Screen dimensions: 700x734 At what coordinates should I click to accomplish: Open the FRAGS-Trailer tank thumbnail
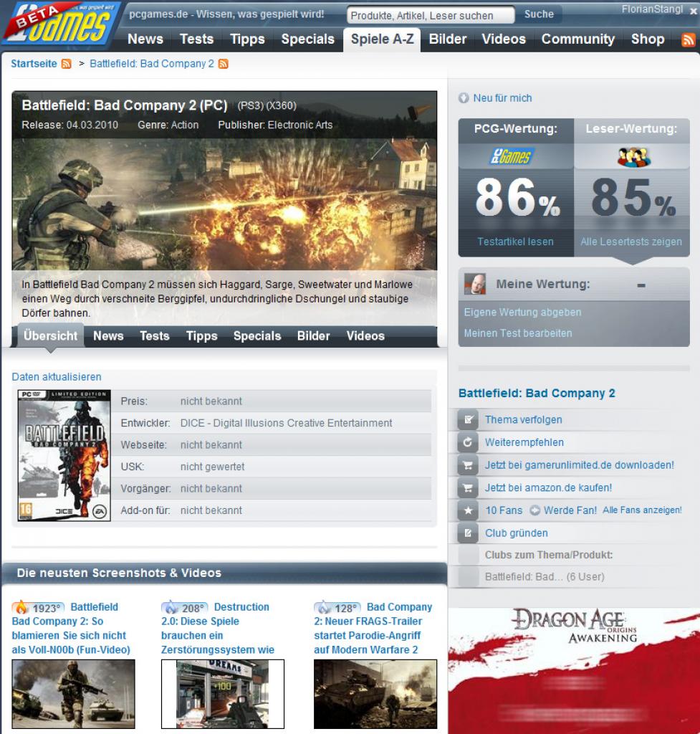(375, 694)
